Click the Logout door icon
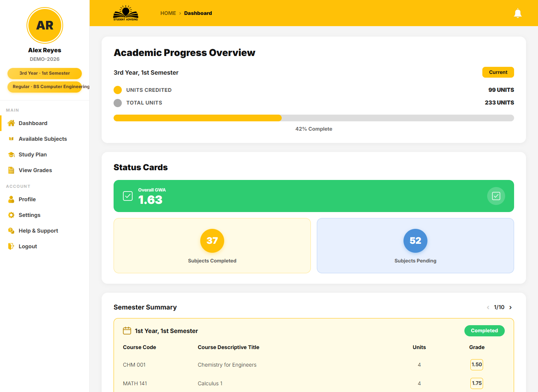Image resolution: width=538 pixels, height=392 pixels. click(11, 246)
